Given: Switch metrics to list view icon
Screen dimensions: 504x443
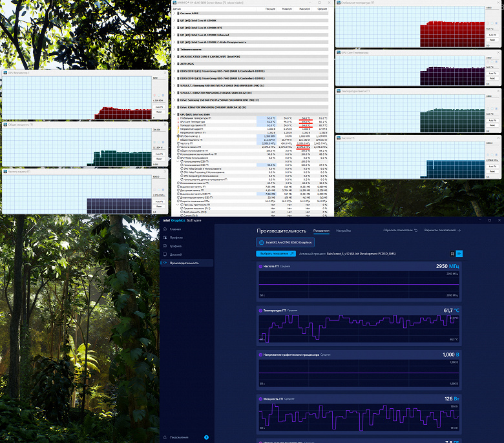Looking at the screenshot, I should click(459, 254).
